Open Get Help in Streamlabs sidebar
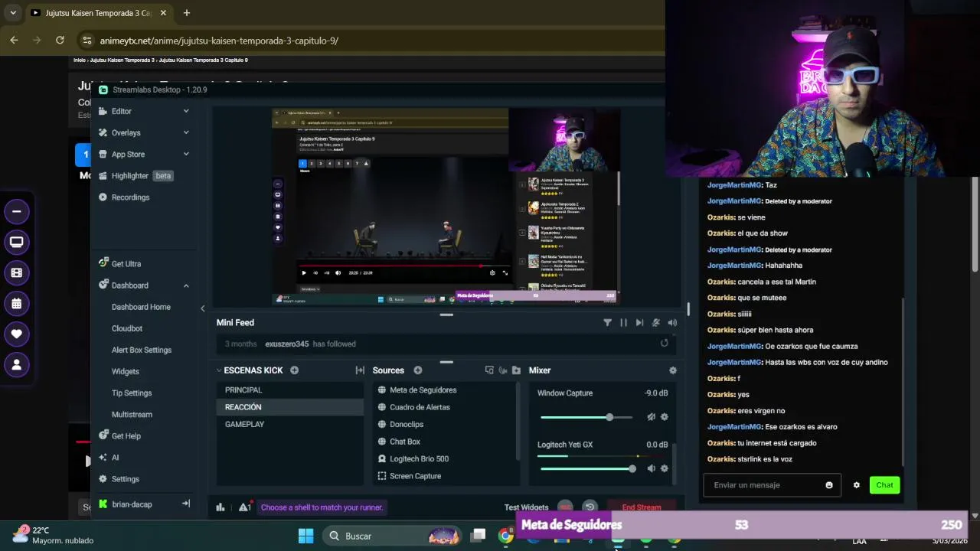980x551 pixels. point(126,435)
